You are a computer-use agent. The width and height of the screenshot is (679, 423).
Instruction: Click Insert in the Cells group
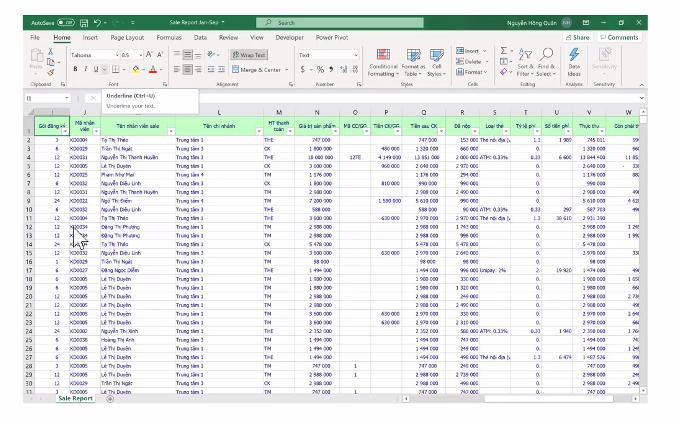471,51
